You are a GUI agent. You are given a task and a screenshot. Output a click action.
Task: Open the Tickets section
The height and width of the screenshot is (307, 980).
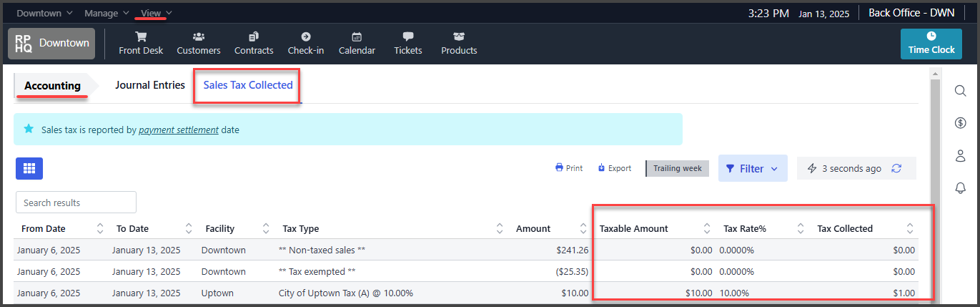pos(408,43)
